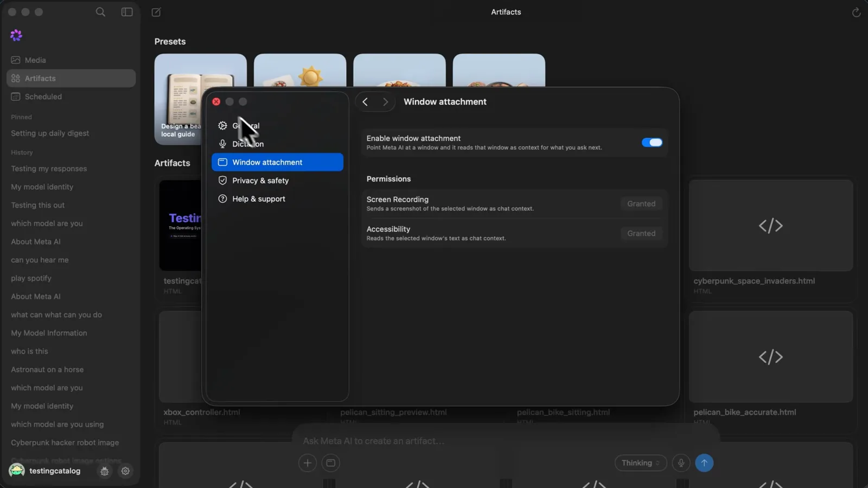Toggle the sidebar panel icon
Image resolution: width=868 pixels, height=488 pixels.
pyautogui.click(x=127, y=12)
